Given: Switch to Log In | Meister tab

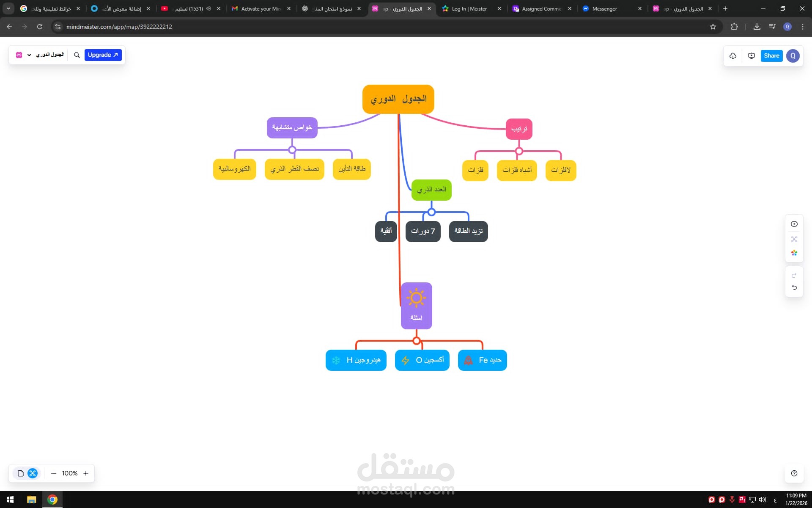Looking at the screenshot, I should pyautogui.click(x=469, y=8).
